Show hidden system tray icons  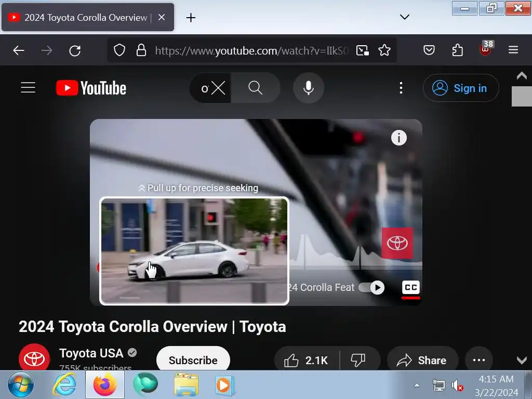(417, 385)
